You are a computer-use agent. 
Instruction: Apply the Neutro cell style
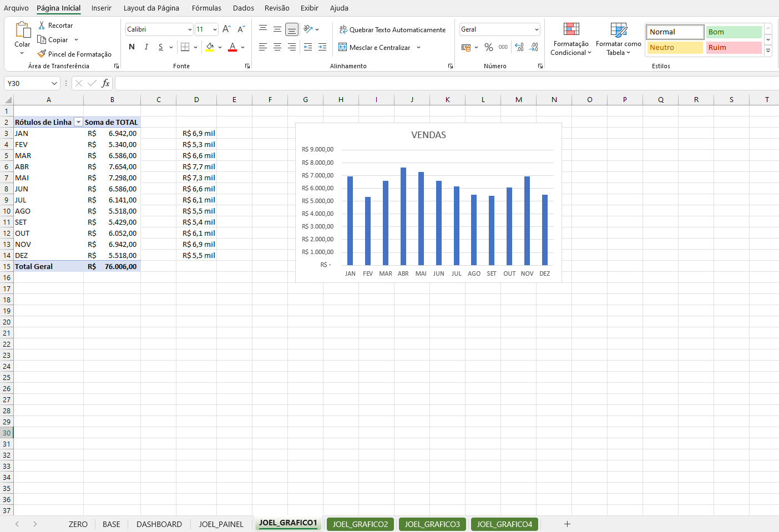pyautogui.click(x=675, y=48)
